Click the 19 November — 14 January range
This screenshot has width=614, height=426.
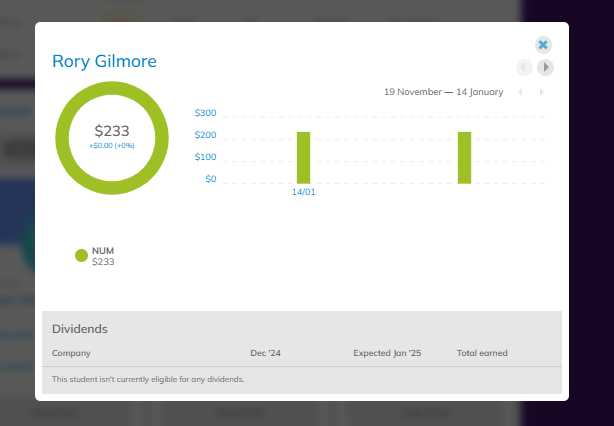pos(443,92)
